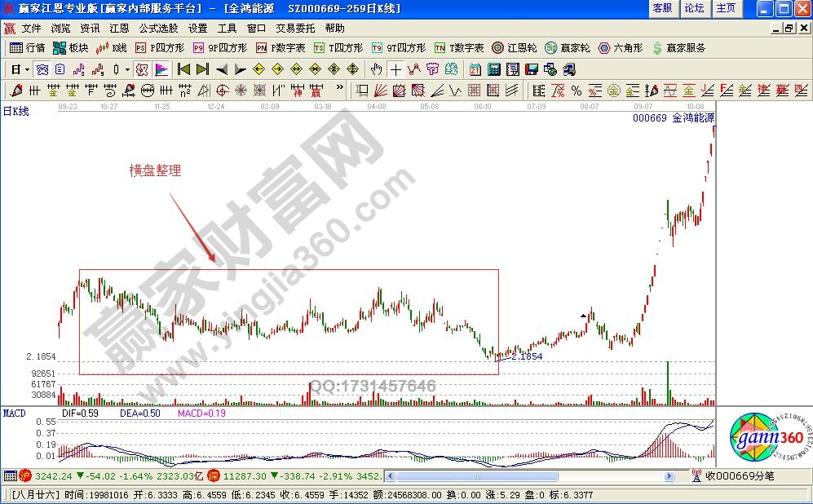Select the hand pan tool

coord(377,69)
